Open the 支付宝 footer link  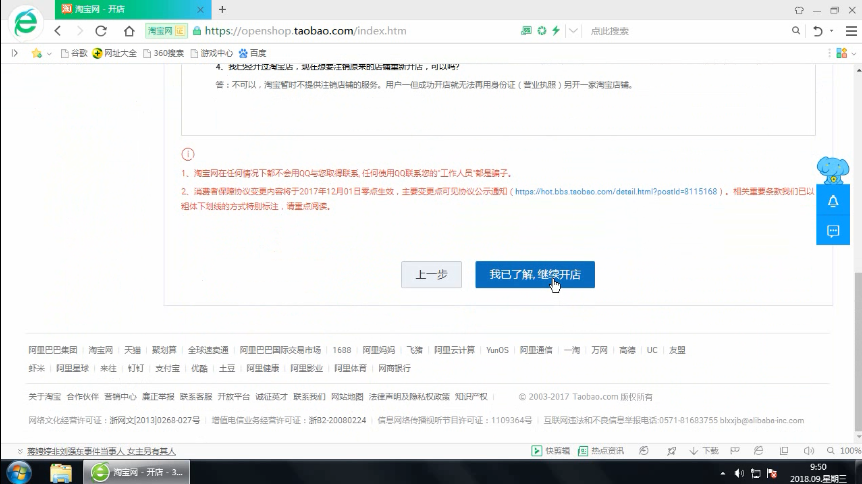167,368
